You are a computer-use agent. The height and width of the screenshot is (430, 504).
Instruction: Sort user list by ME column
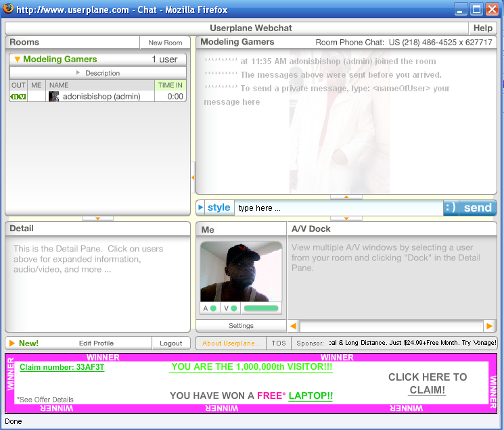(37, 85)
